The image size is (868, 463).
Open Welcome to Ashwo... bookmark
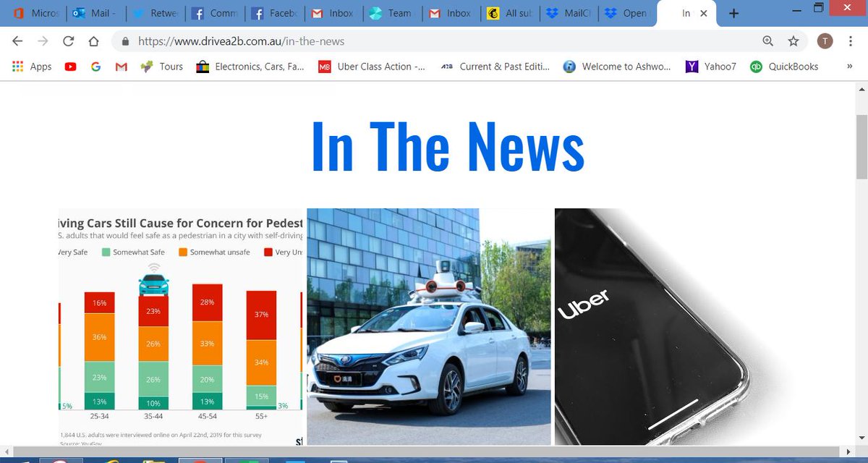coord(617,67)
